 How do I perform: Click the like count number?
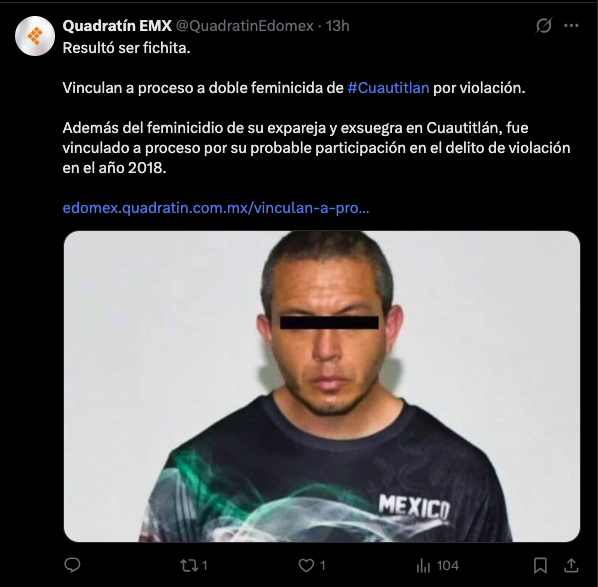point(322,565)
